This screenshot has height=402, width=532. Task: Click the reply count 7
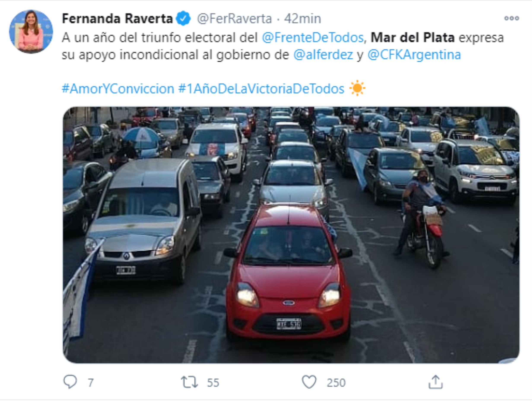click(91, 383)
